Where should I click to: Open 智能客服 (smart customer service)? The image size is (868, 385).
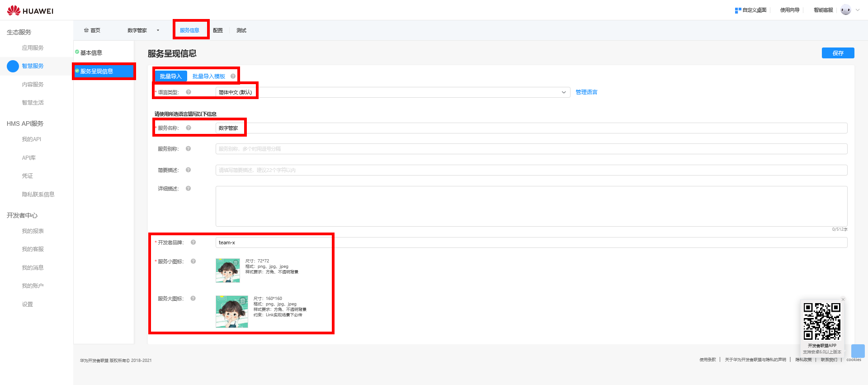coord(823,10)
